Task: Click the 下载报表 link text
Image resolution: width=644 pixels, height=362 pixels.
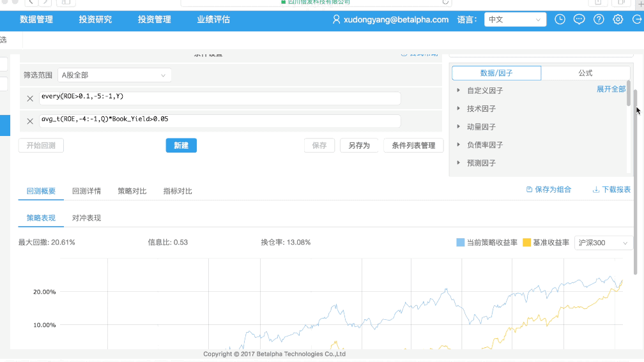Action: pos(616,190)
